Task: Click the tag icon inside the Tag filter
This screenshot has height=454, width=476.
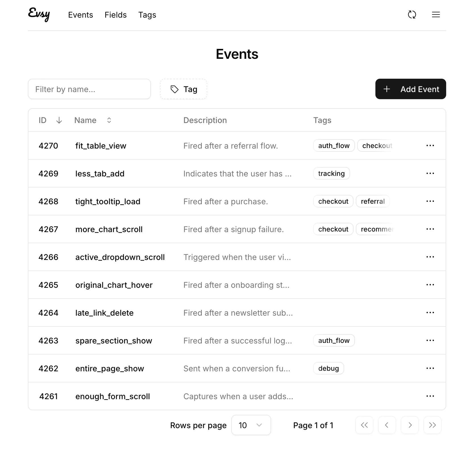Action: point(174,89)
